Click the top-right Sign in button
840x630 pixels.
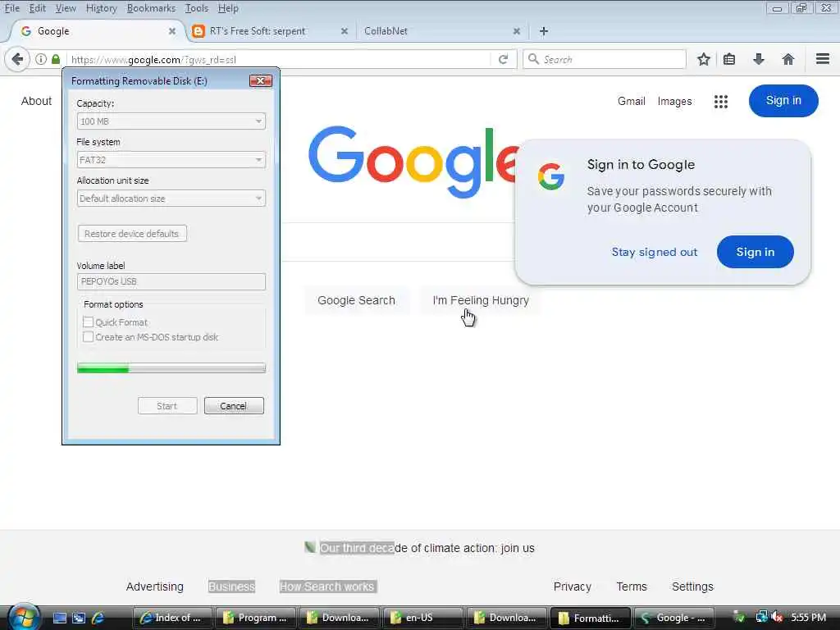783,101
